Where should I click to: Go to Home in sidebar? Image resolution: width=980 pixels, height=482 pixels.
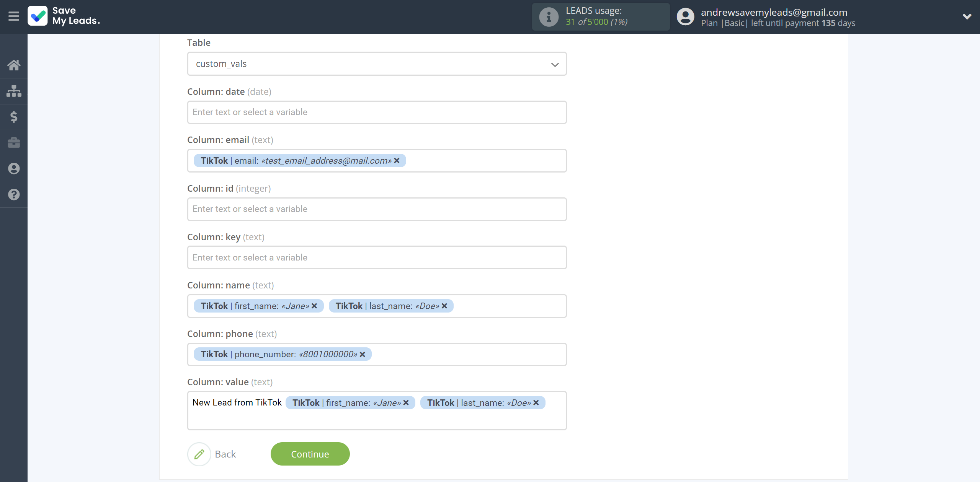pyautogui.click(x=14, y=65)
